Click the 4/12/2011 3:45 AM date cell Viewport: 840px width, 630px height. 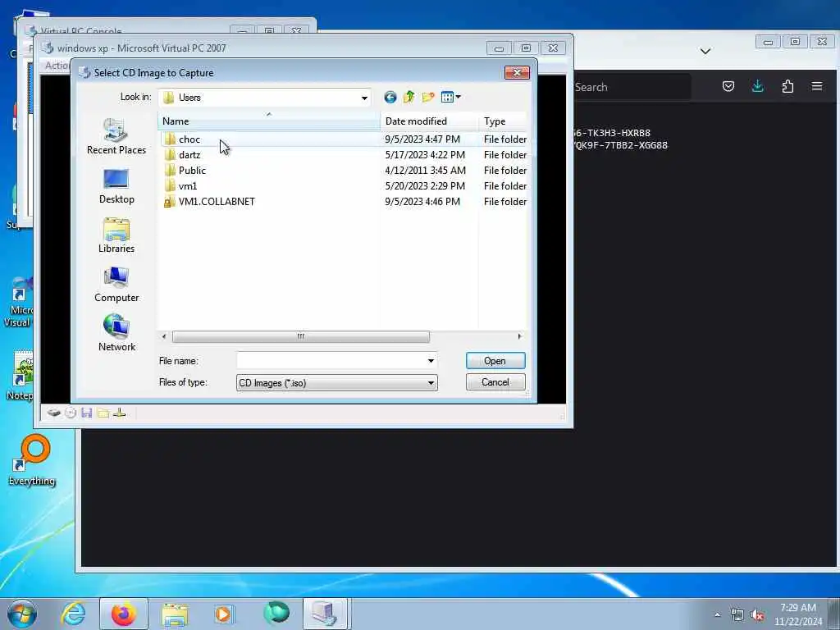[x=426, y=171]
